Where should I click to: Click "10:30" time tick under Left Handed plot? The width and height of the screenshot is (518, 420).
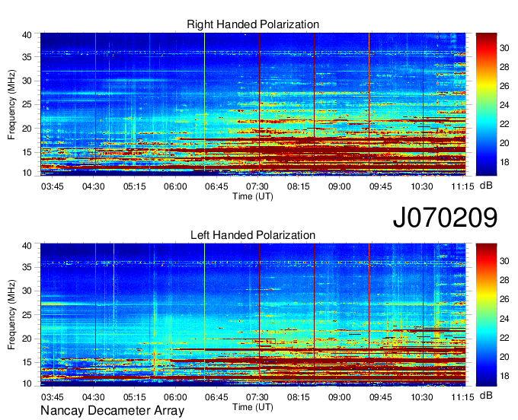coord(422,397)
